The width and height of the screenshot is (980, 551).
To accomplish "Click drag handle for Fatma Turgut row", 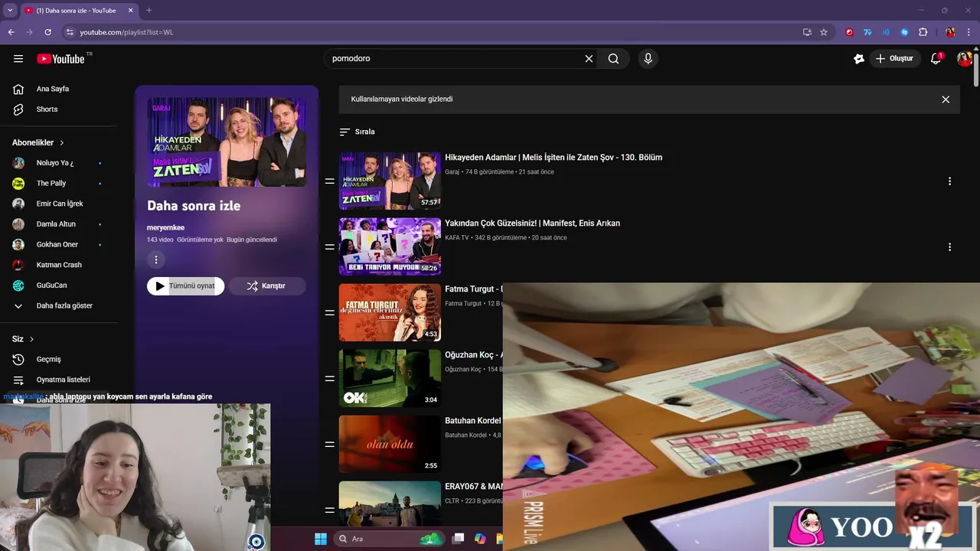I will coord(329,313).
